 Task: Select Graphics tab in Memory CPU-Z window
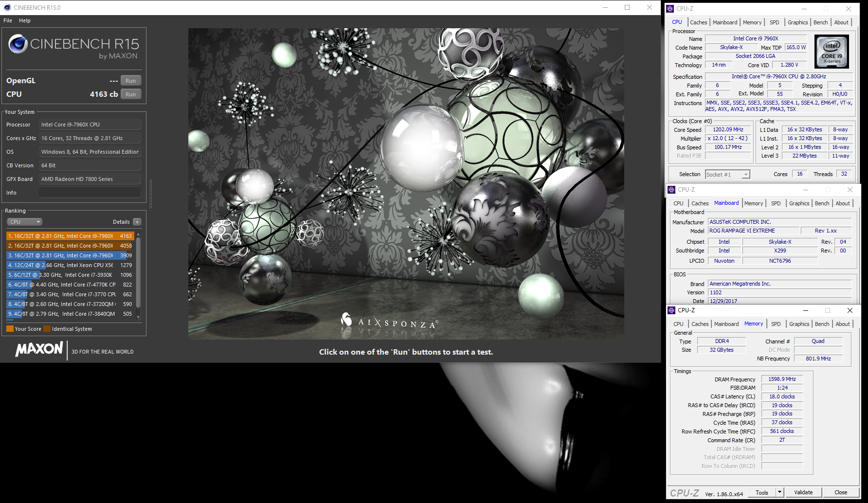(799, 324)
